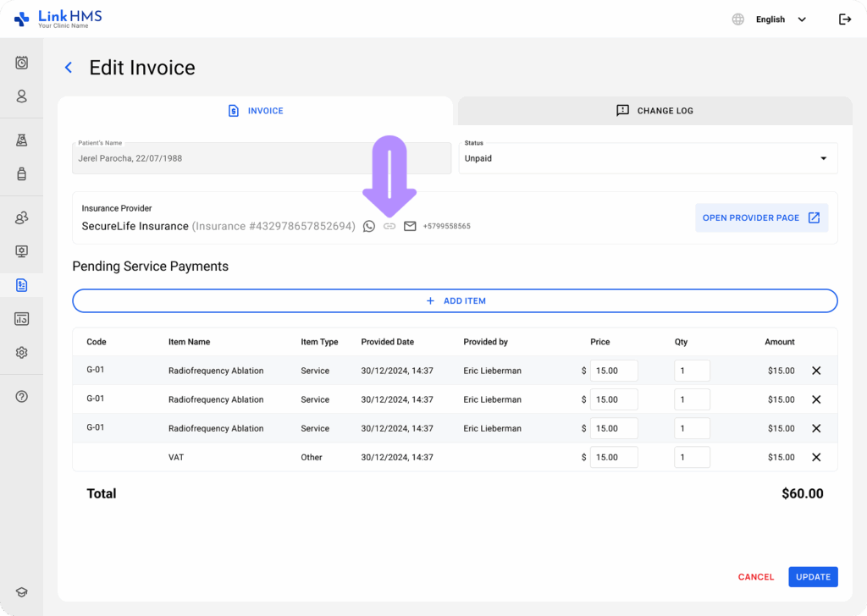Click the Cancel button
Viewport: 867px width, 616px height.
click(755, 577)
